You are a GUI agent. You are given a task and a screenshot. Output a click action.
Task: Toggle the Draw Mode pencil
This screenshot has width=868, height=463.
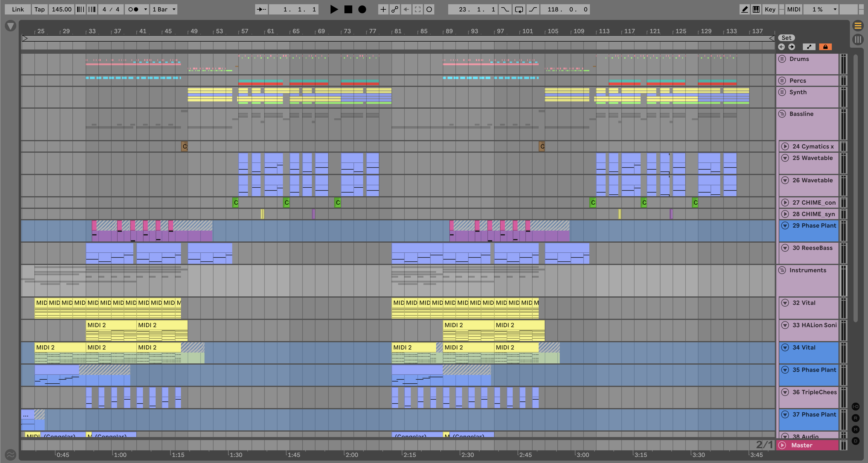(744, 9)
